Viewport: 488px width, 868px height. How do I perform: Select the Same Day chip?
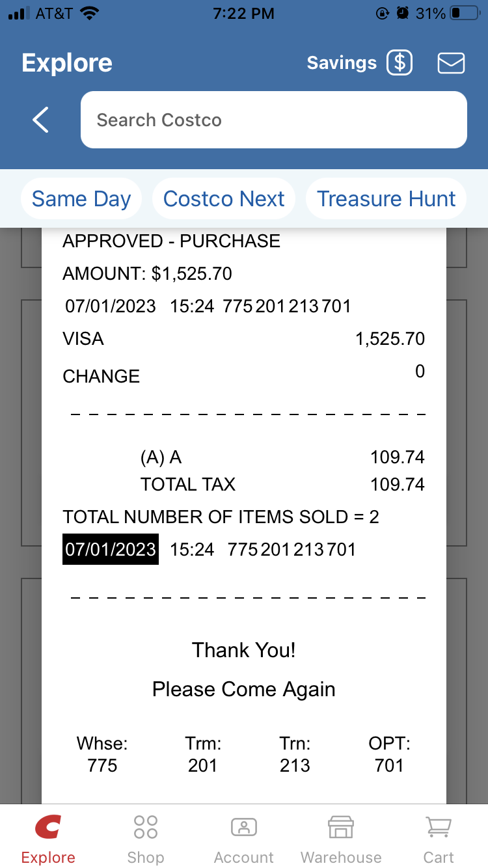point(81,199)
